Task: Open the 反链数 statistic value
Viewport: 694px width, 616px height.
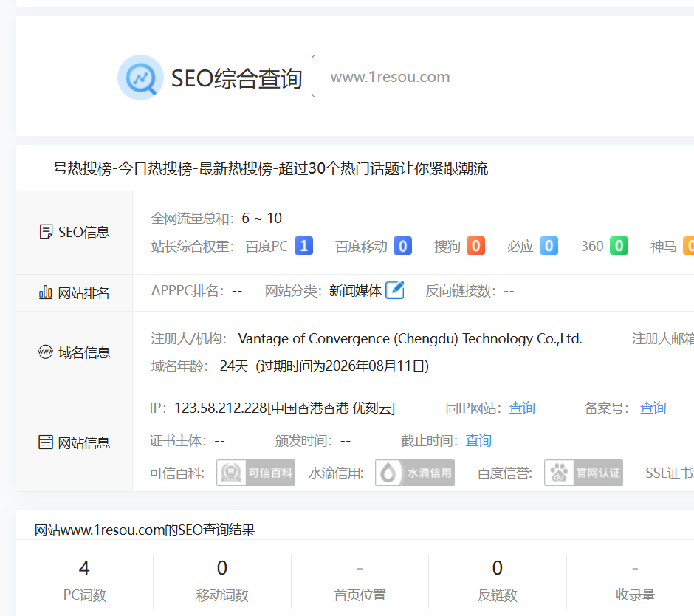Action: (497, 567)
